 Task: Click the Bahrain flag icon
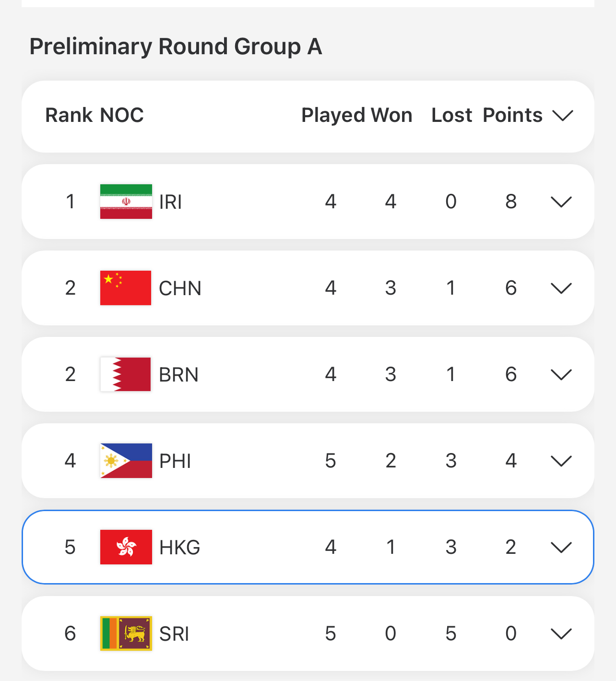126,374
